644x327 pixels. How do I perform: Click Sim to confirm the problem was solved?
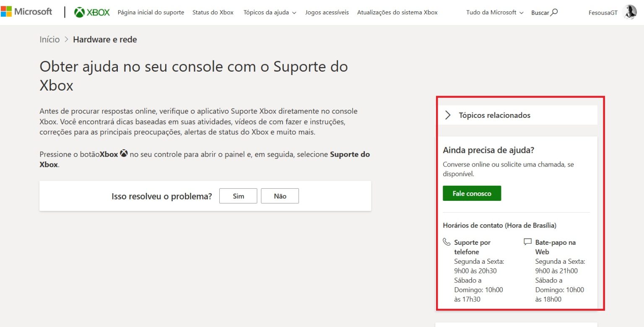pyautogui.click(x=238, y=195)
